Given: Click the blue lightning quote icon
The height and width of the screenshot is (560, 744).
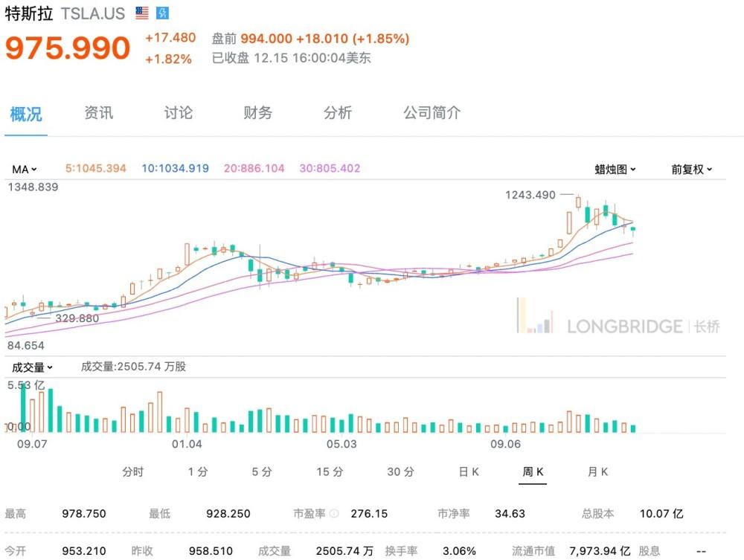Looking at the screenshot, I should pos(162,13).
